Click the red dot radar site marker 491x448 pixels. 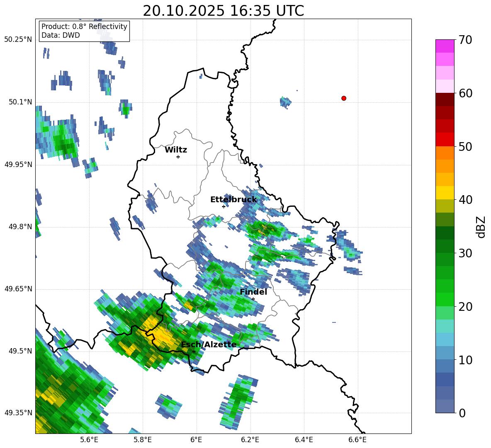pos(344,98)
